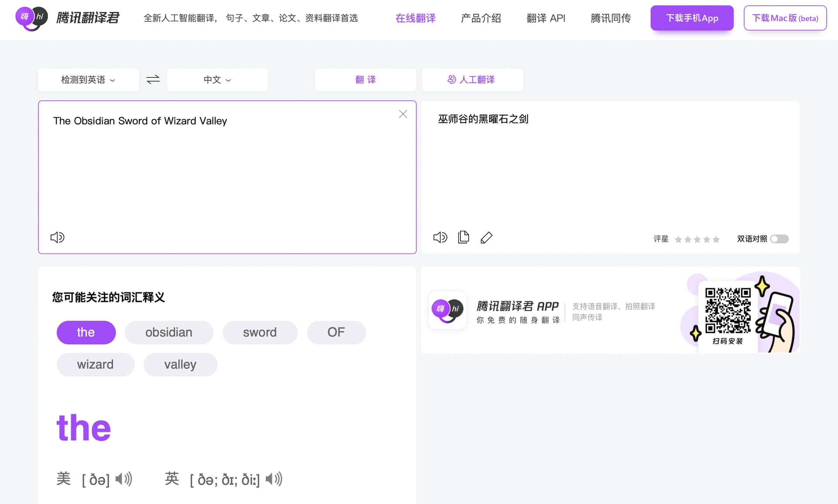Switch to the 产品介绍 tab
The height and width of the screenshot is (504, 838).
(x=481, y=18)
